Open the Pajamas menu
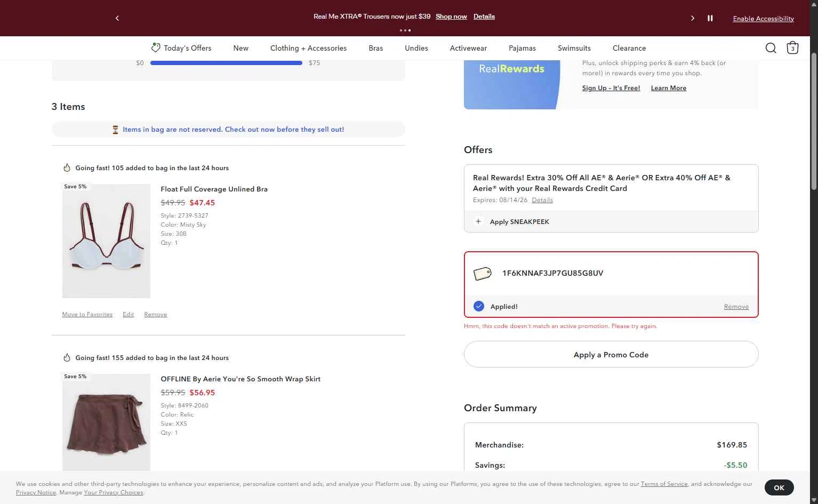 [522, 48]
